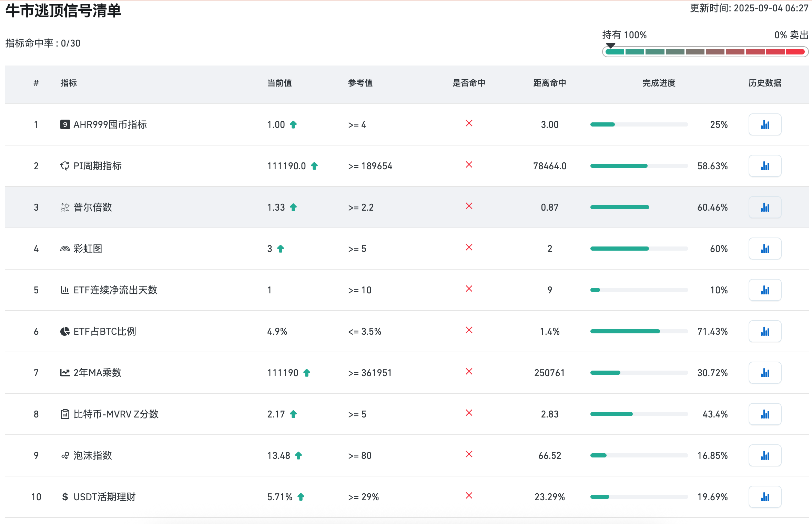Screen dimensions: 812x524
Task: Open history chart for 泡沫指数 row
Action: tap(764, 455)
